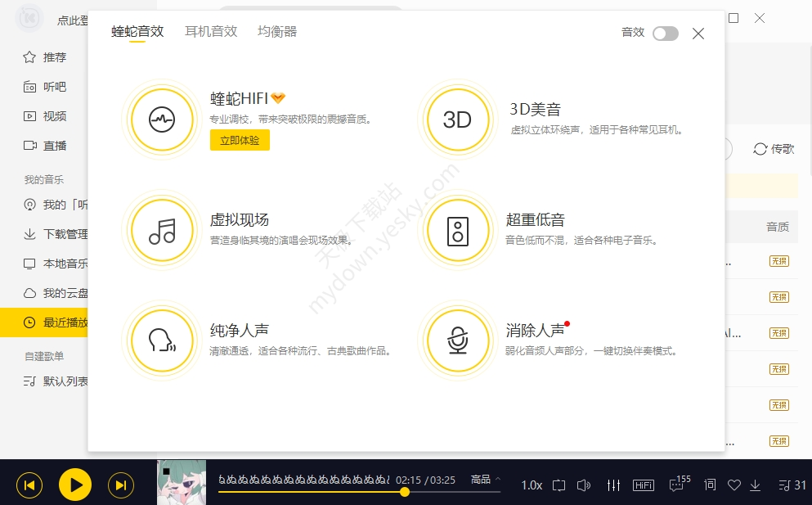Change the 1.0x playback speed

[532, 485]
